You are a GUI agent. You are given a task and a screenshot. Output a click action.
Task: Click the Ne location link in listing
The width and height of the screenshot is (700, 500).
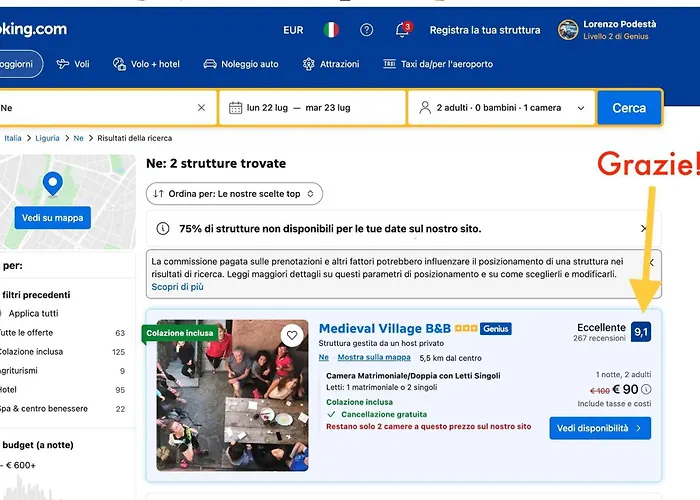pos(324,357)
